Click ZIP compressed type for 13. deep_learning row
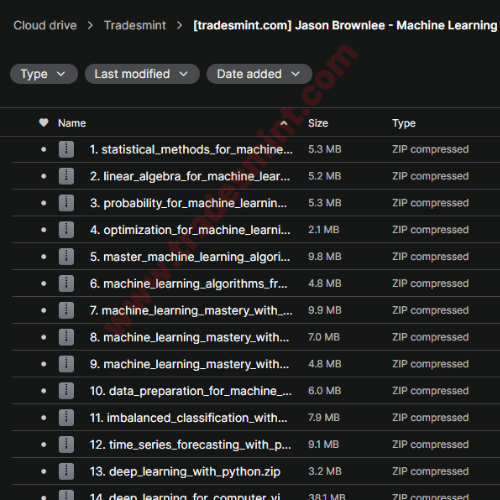 point(430,471)
